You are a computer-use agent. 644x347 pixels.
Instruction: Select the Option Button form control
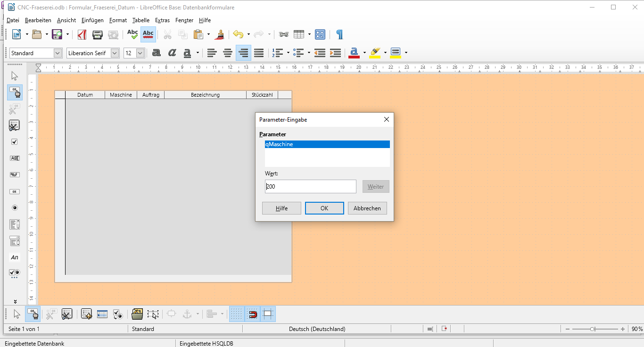pyautogui.click(x=15, y=208)
